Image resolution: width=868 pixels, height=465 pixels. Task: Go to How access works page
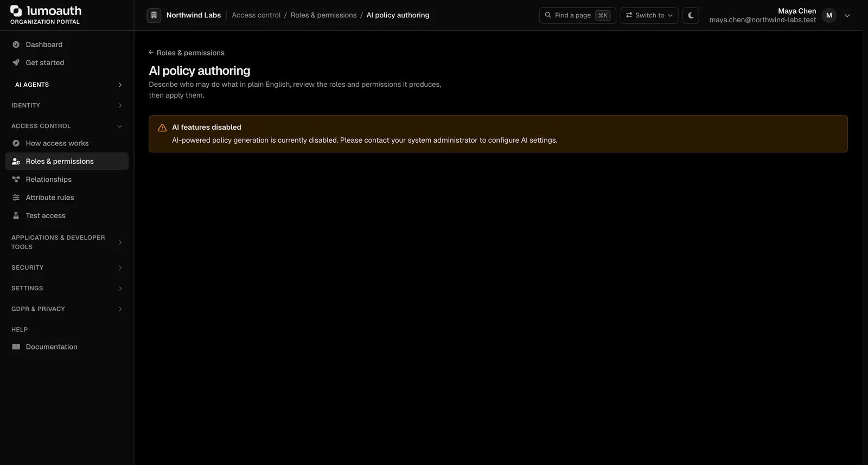click(x=67, y=143)
